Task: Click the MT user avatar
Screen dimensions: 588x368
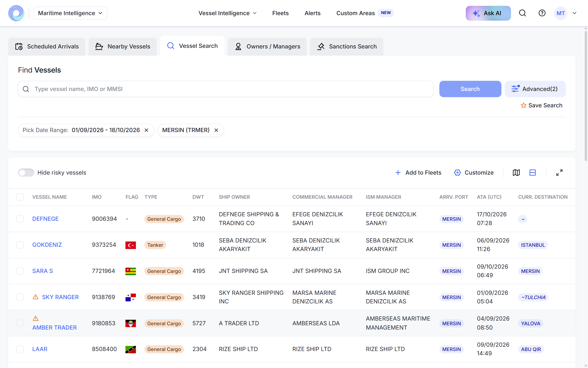Action: tap(561, 13)
